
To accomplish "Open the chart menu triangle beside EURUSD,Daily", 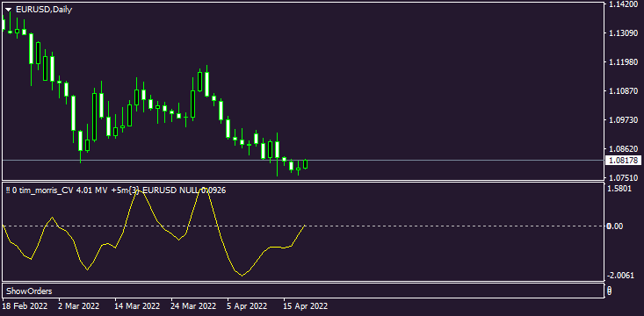I will [8, 10].
